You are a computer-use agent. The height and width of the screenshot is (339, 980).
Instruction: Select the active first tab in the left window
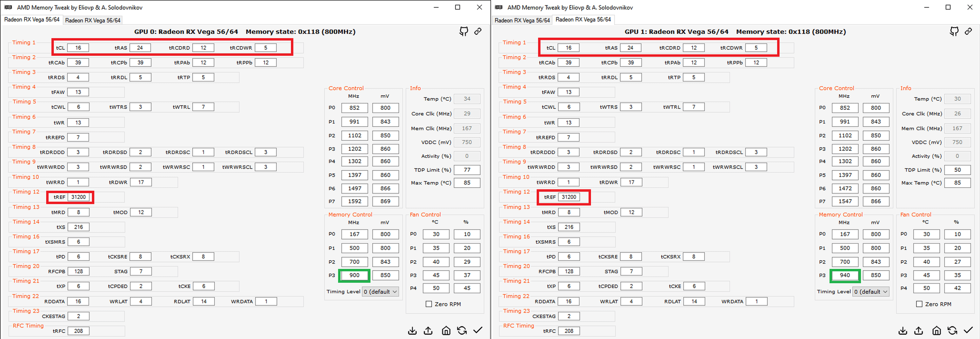[32, 19]
